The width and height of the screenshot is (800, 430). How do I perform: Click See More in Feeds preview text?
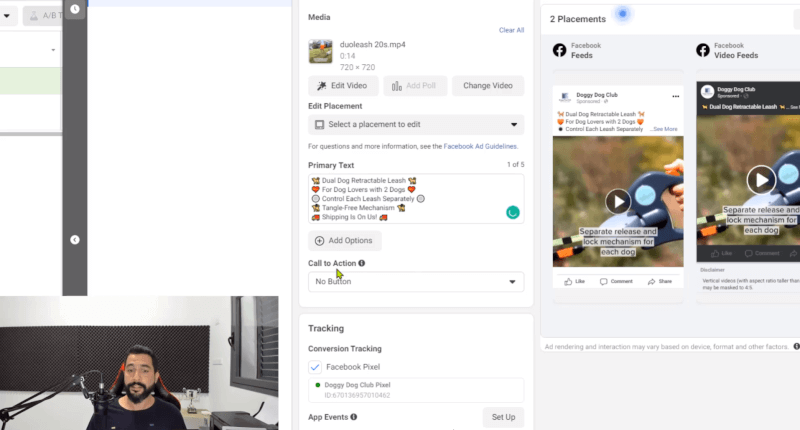(664, 130)
